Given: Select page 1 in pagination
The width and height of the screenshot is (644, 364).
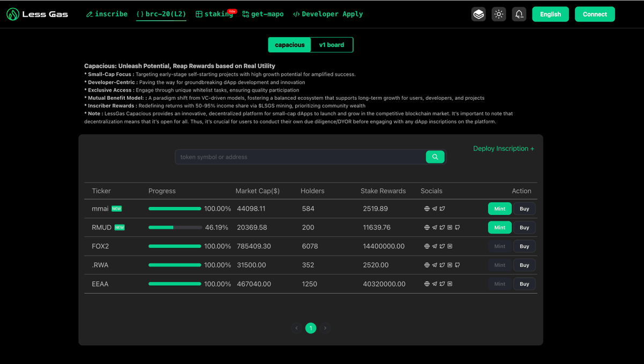Looking at the screenshot, I should (311, 328).
